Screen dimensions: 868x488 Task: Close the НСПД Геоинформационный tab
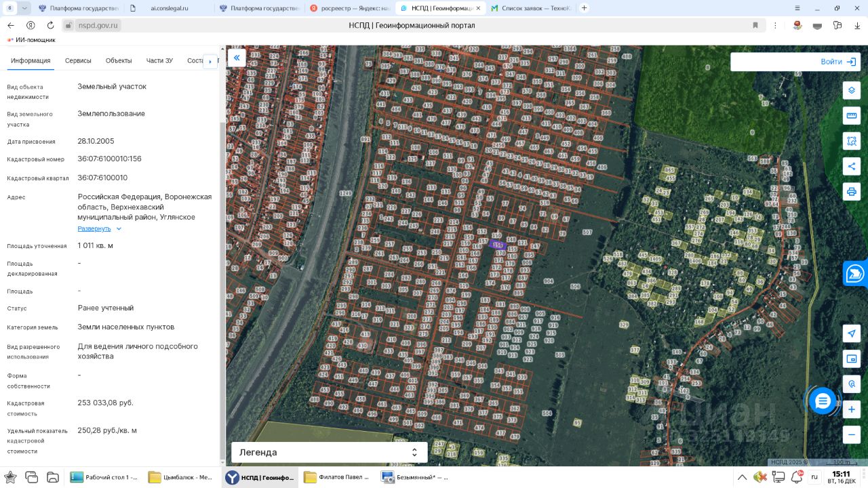tap(478, 8)
